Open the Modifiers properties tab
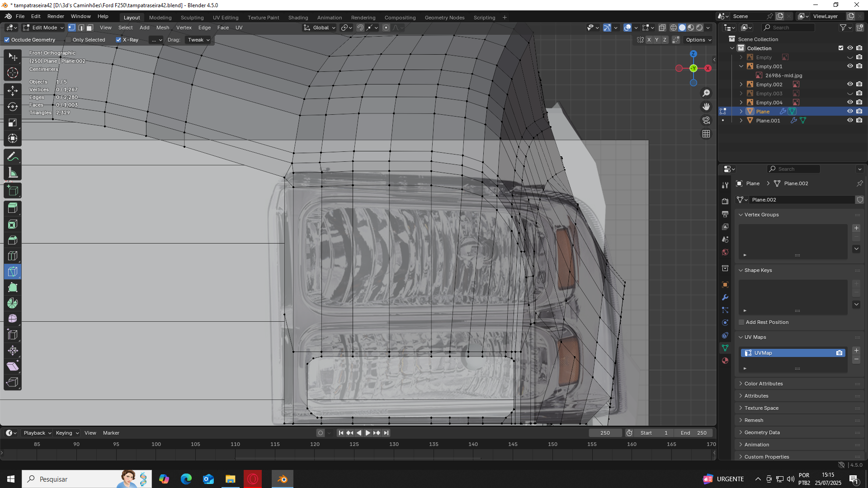Viewport: 868px width, 488px height. click(725, 297)
